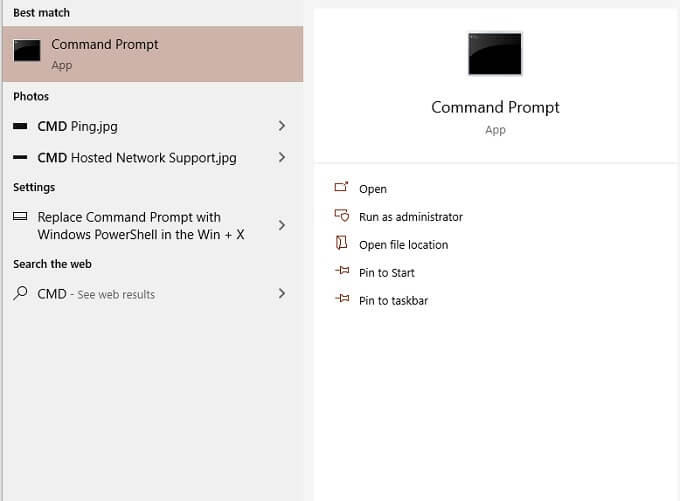Click the Run as administrator shield icon
Screen dimensions: 680x501
341,216
